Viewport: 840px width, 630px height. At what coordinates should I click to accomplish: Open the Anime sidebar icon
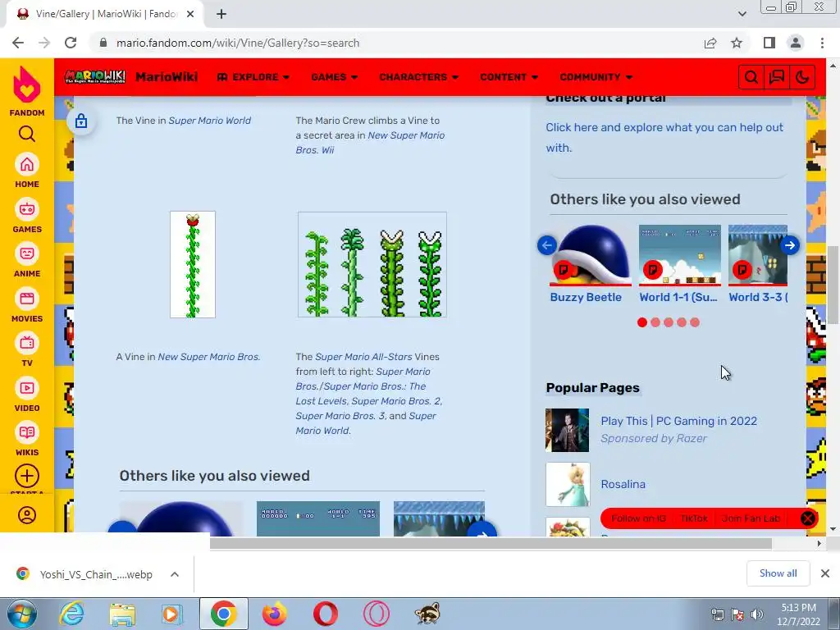[x=27, y=254]
